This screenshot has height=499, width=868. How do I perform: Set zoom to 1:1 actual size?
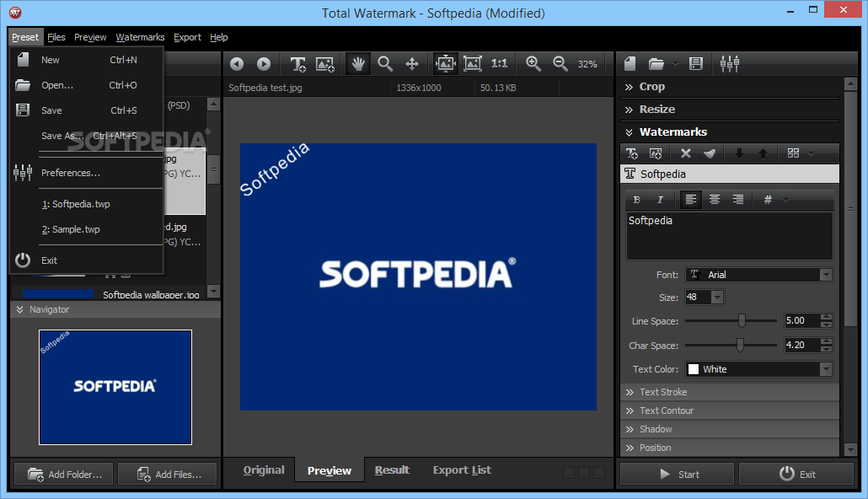pos(500,64)
